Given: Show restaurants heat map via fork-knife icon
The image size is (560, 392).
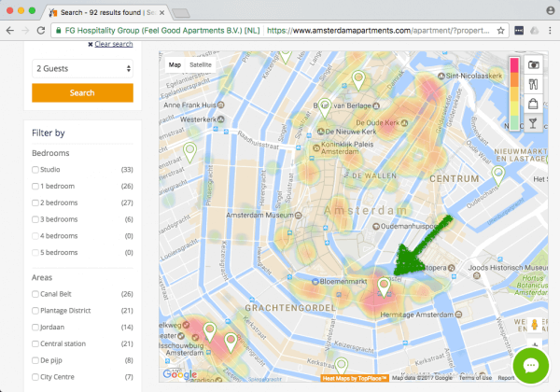Looking at the screenshot, I should point(534,84).
